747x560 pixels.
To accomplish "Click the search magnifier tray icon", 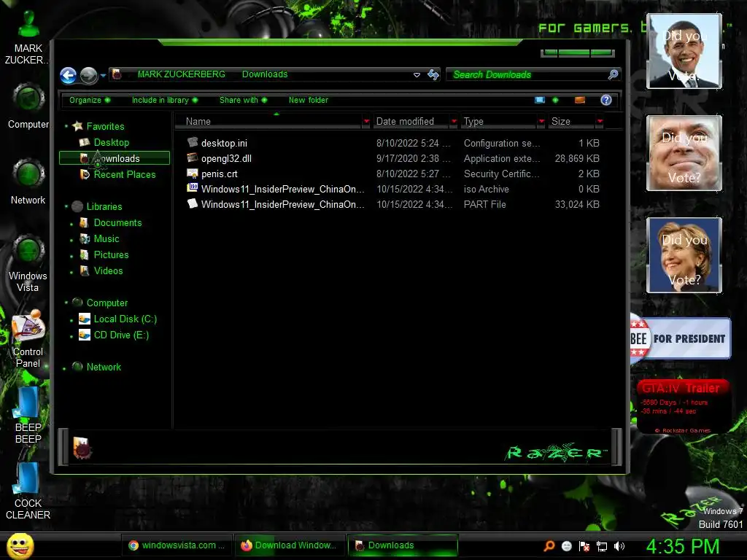I will [549, 546].
